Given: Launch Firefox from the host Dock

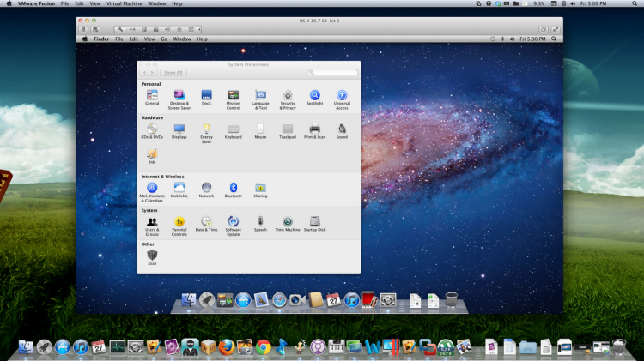Looking at the screenshot, I should [x=227, y=347].
